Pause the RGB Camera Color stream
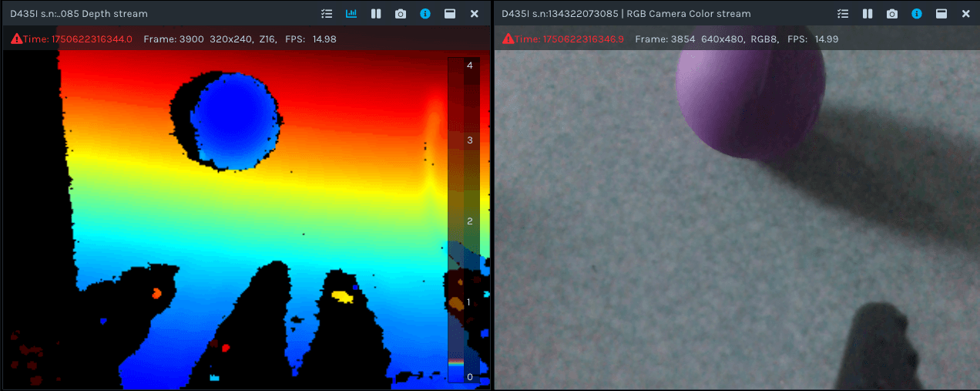The width and height of the screenshot is (980, 391). [868, 14]
